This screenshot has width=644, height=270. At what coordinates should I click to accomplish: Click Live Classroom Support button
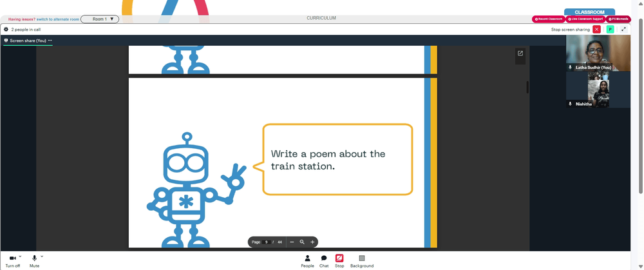(x=585, y=19)
